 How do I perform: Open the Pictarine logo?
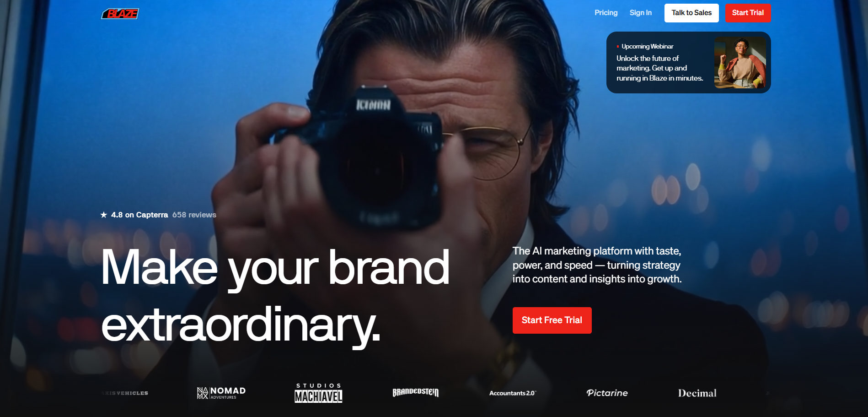coord(607,393)
